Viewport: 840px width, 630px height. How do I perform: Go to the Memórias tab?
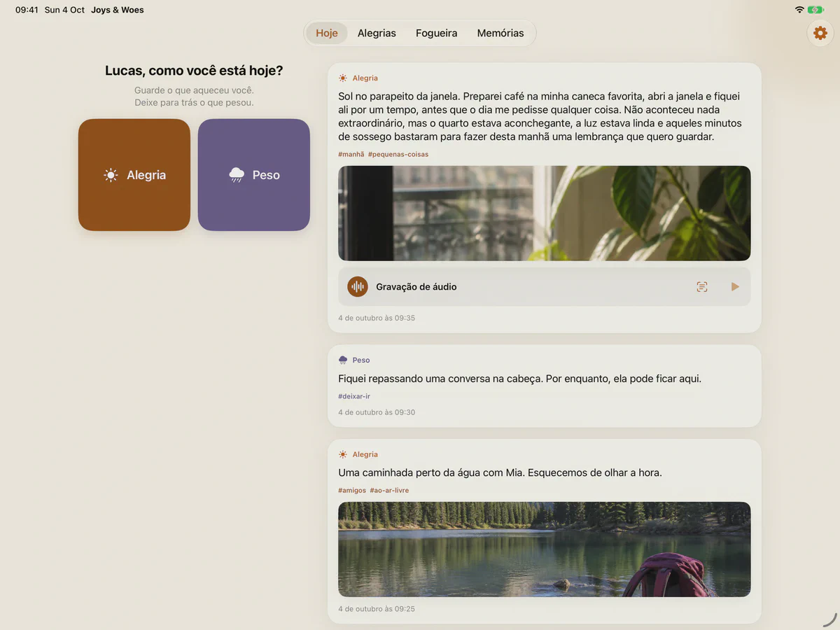[500, 33]
